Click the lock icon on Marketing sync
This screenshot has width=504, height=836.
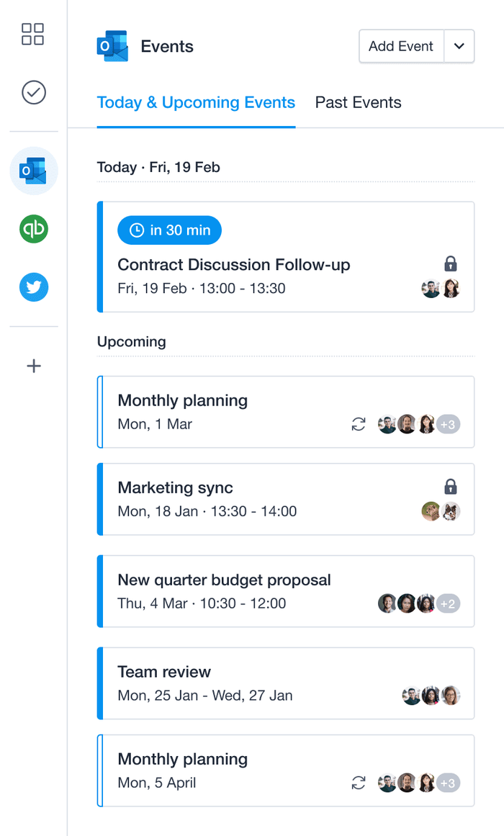pos(451,487)
